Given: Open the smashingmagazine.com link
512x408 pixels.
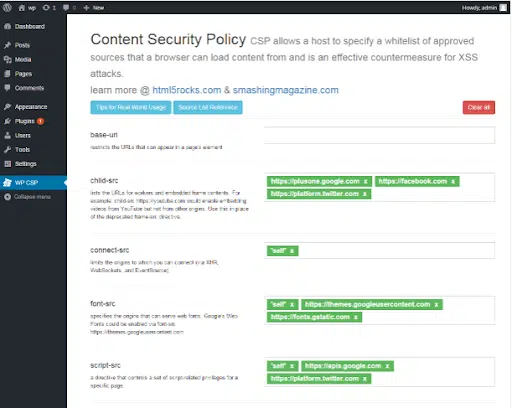Looking at the screenshot, I should coord(286,90).
